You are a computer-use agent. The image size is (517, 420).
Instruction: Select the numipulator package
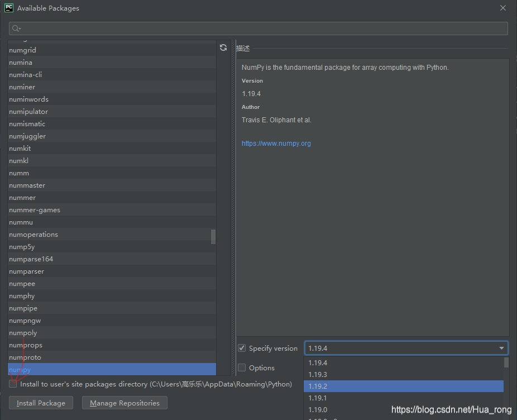coord(112,112)
